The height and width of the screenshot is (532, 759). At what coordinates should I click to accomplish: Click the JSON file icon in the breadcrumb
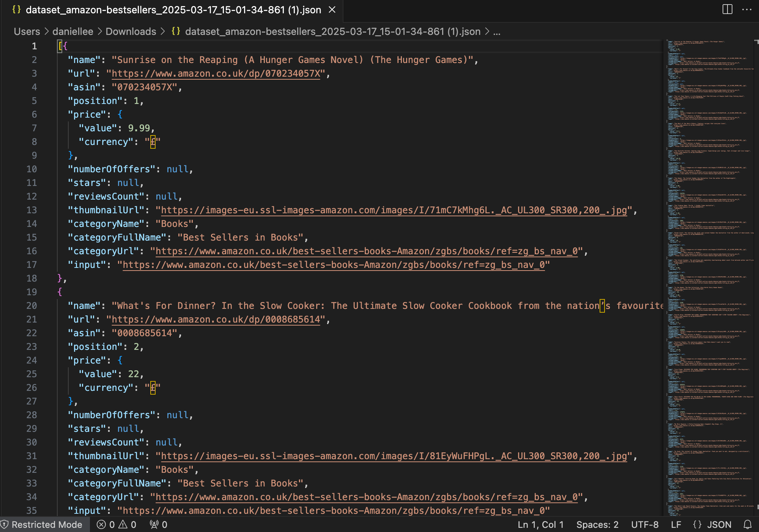click(176, 31)
